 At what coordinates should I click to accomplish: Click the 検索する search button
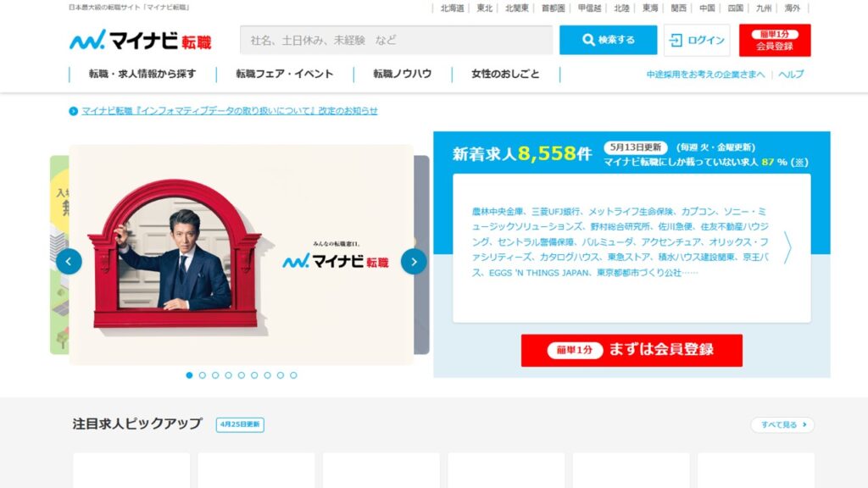(x=608, y=40)
